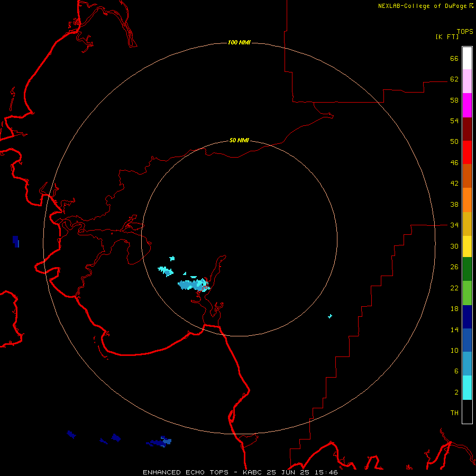Click the 2 legend value

coord(456,392)
